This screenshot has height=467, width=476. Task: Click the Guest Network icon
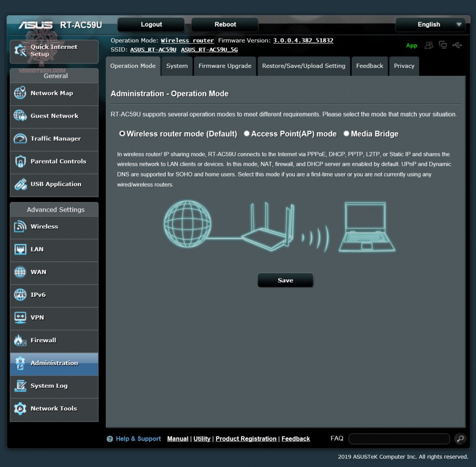[x=20, y=116]
